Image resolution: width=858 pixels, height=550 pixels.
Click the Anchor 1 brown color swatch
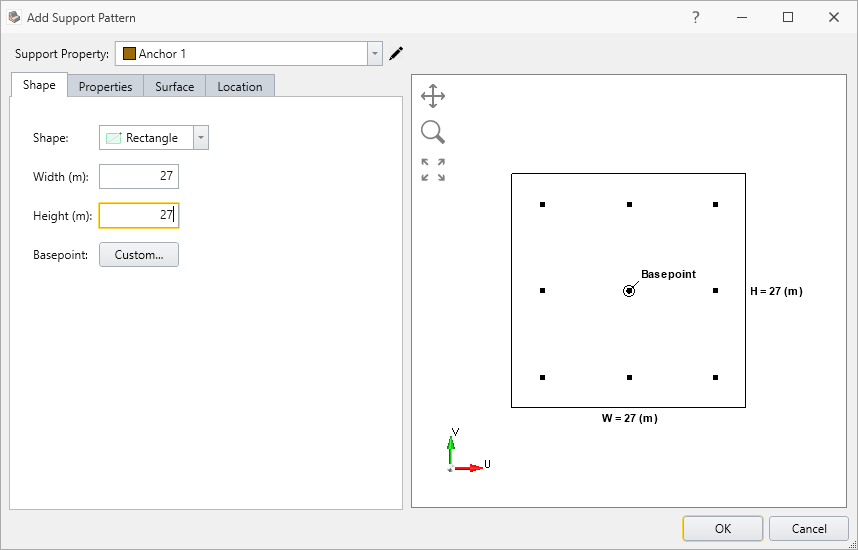129,54
